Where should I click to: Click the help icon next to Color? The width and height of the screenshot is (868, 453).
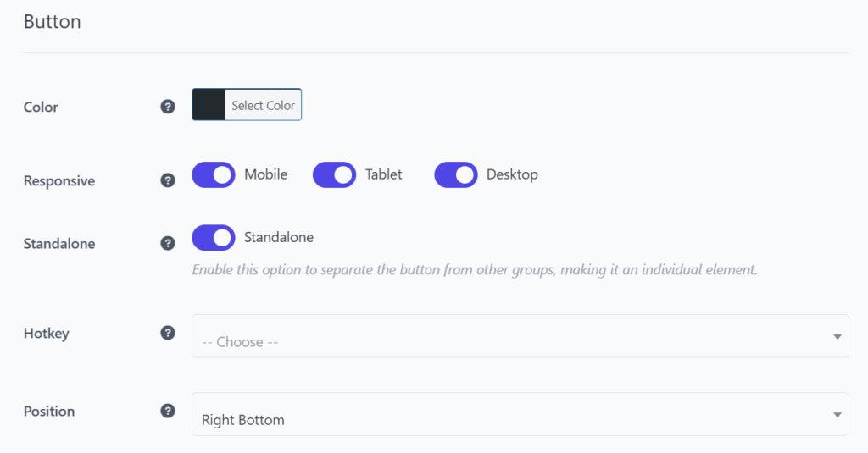pyautogui.click(x=168, y=107)
